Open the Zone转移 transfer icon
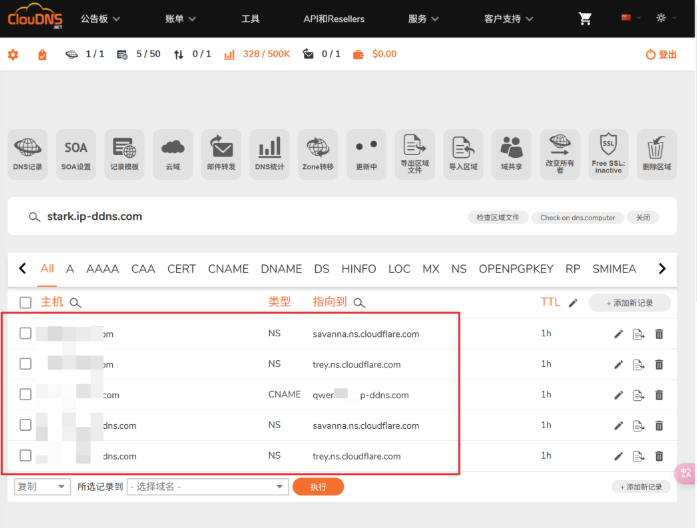Image resolution: width=697 pixels, height=528 pixels. coord(318,154)
